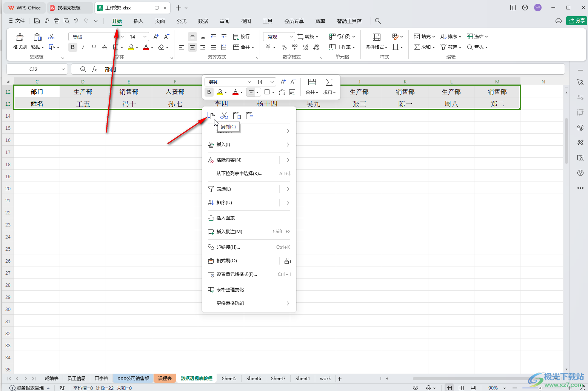This screenshot has width=588, height=391.
Task: Click the save icon in quick access bar
Action: [x=37, y=21]
